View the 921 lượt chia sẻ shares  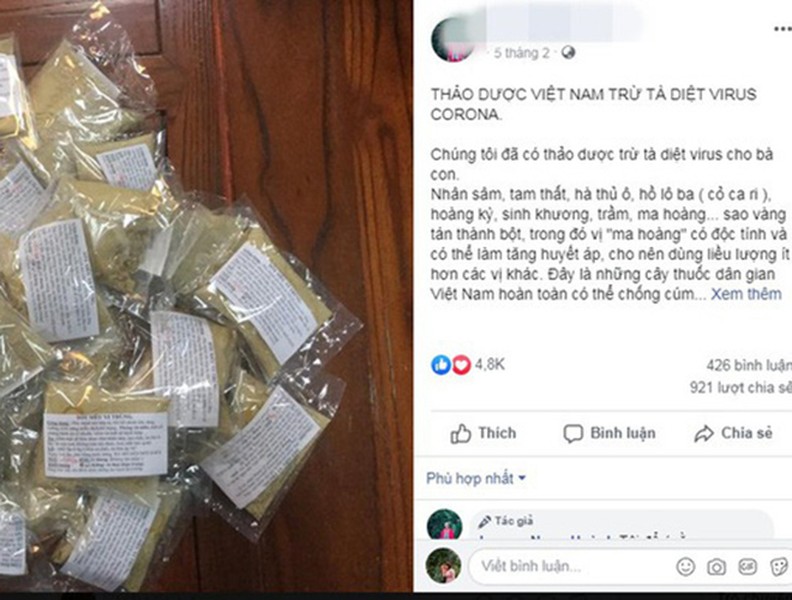[740, 387]
